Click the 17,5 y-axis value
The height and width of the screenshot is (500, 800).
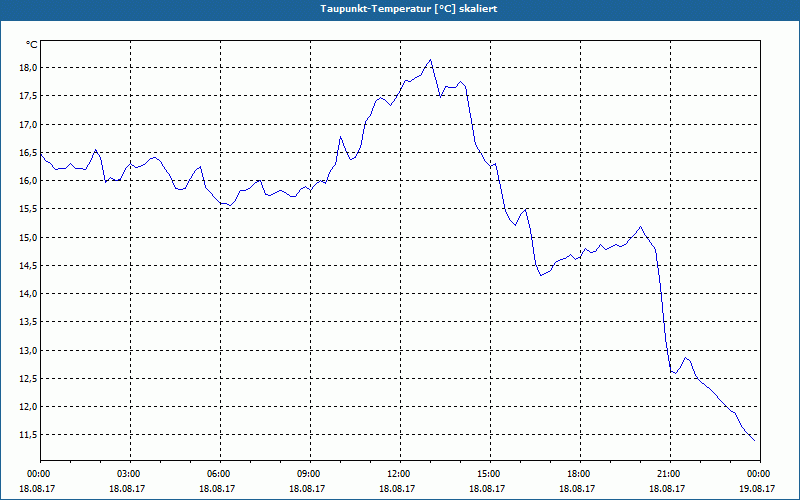[x=30, y=96]
